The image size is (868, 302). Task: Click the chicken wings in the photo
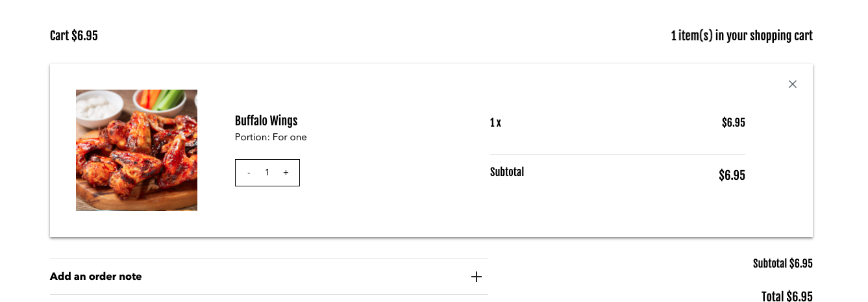click(140, 151)
